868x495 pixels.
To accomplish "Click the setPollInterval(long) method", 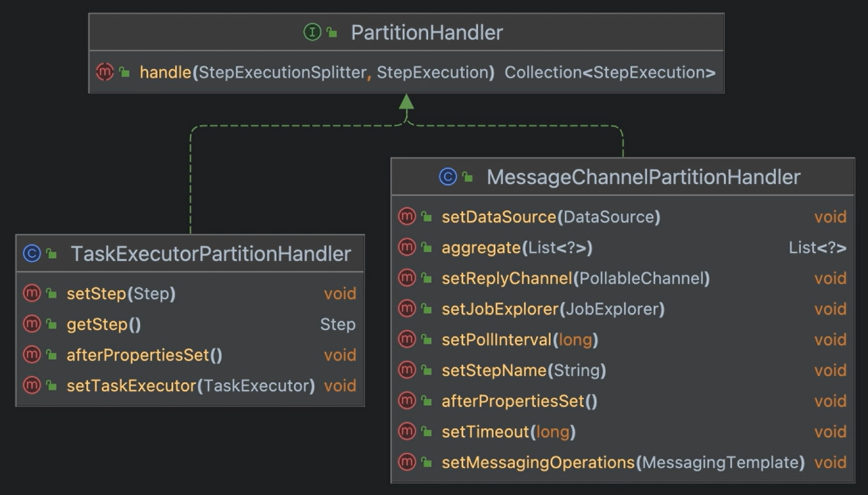I will [x=519, y=340].
